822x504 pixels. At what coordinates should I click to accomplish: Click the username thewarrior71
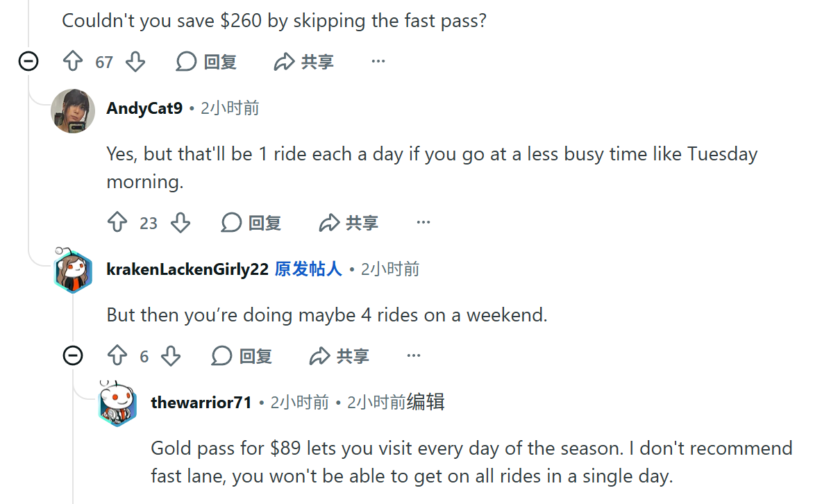click(201, 402)
